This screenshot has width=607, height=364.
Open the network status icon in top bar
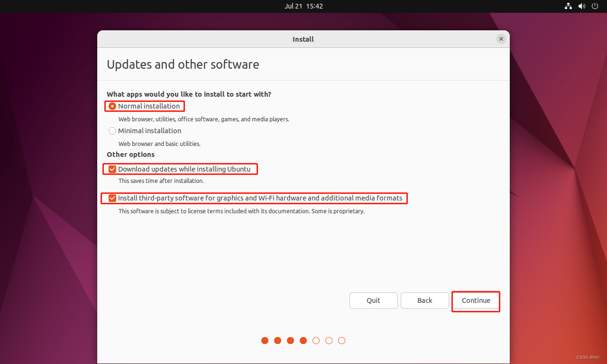pos(568,6)
